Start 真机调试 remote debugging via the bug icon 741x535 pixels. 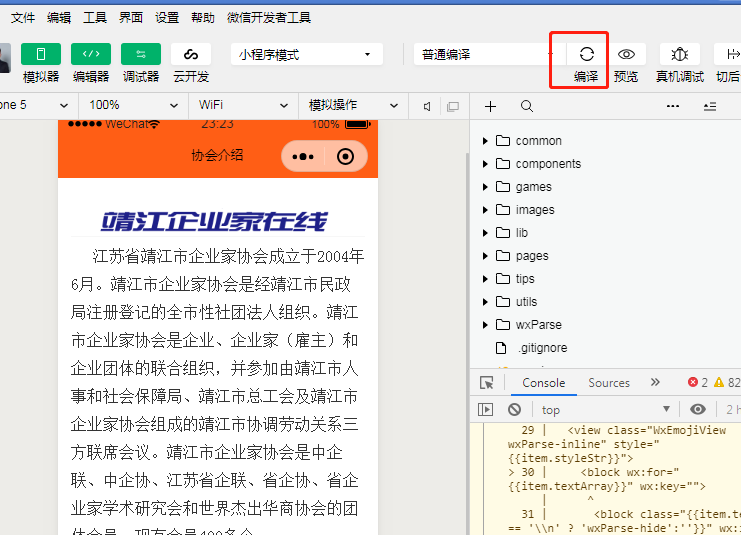pyautogui.click(x=680, y=55)
